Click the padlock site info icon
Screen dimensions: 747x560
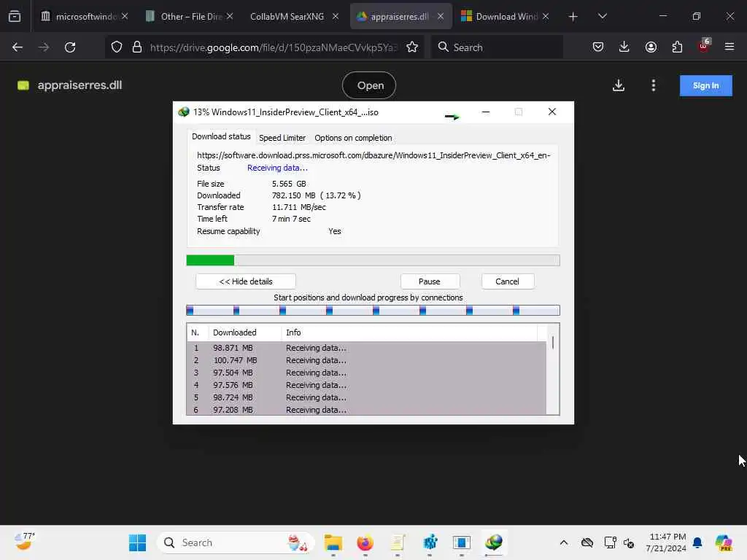137,47
